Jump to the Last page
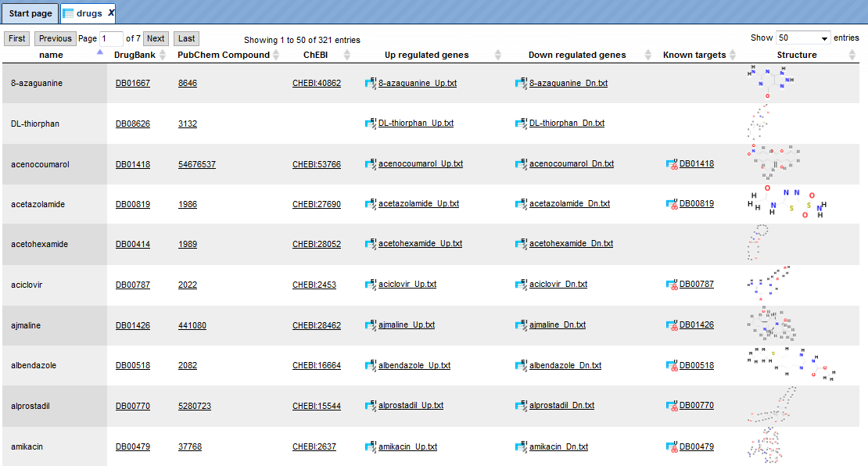 [187, 38]
